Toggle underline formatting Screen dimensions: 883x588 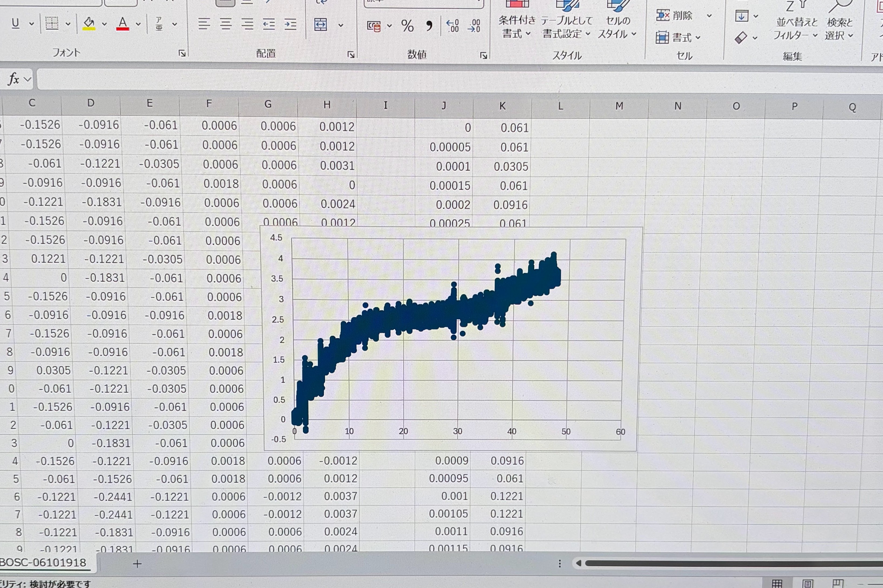click(x=15, y=23)
